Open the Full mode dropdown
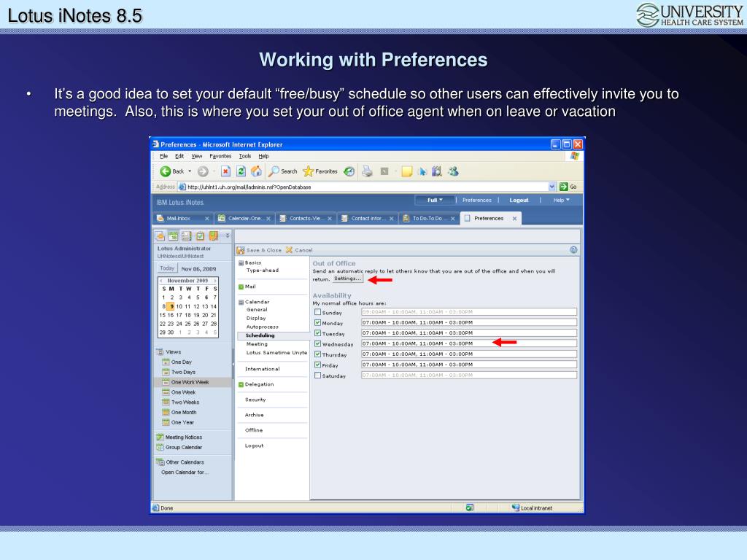This screenshot has width=747, height=560. (x=435, y=200)
